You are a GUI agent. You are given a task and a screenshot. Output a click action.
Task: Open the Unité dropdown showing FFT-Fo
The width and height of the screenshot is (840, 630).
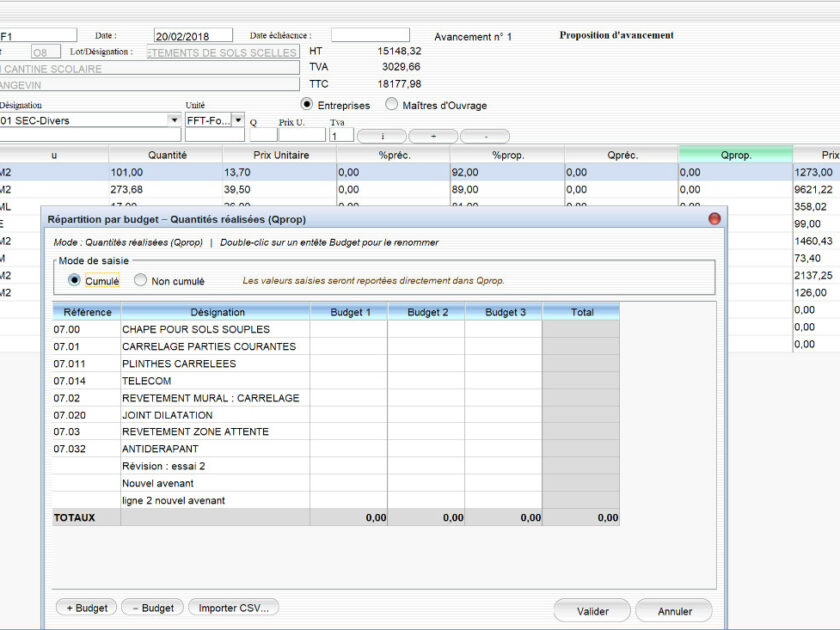pyautogui.click(x=238, y=120)
